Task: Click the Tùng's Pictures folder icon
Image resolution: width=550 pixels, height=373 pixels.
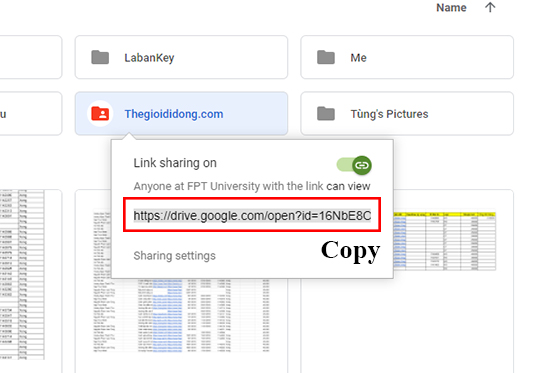Action: (x=326, y=114)
